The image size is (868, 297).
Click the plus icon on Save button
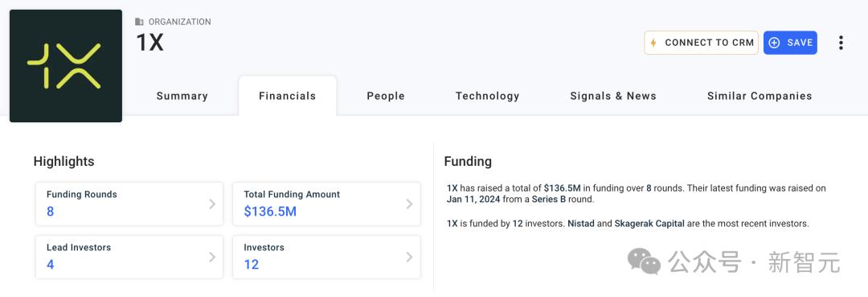(775, 43)
